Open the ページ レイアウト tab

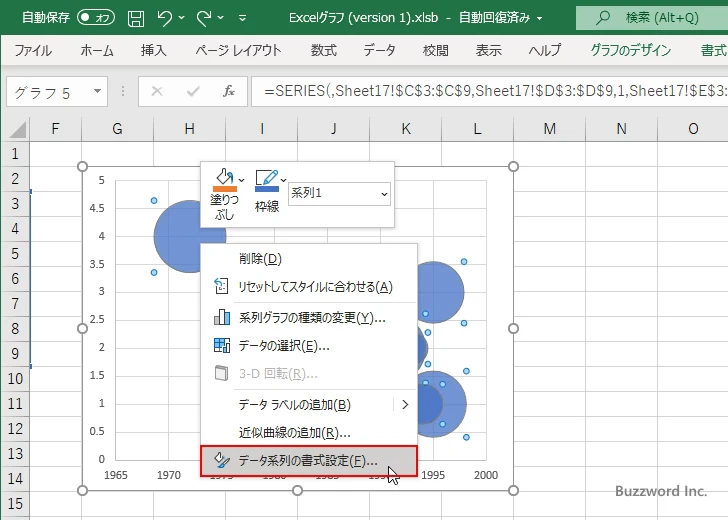click(x=238, y=50)
